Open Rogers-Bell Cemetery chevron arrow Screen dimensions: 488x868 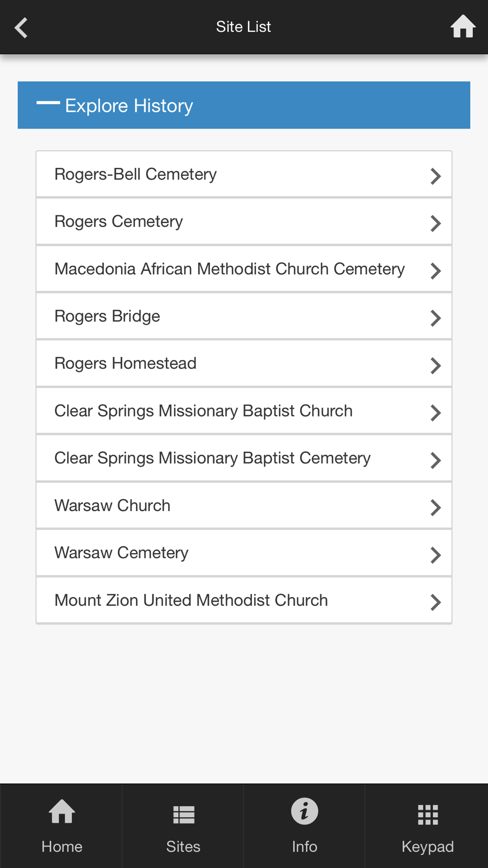click(435, 176)
